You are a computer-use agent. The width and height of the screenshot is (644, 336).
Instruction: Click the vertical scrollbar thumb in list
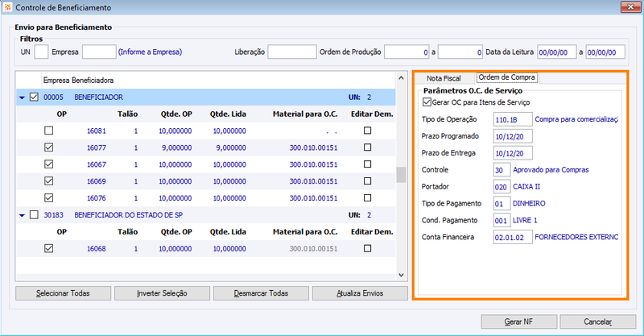point(401,175)
